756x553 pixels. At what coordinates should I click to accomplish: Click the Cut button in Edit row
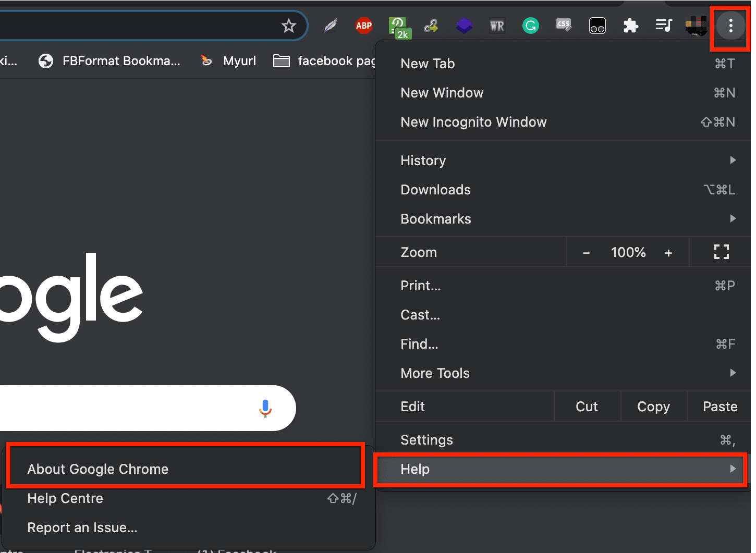click(x=587, y=407)
